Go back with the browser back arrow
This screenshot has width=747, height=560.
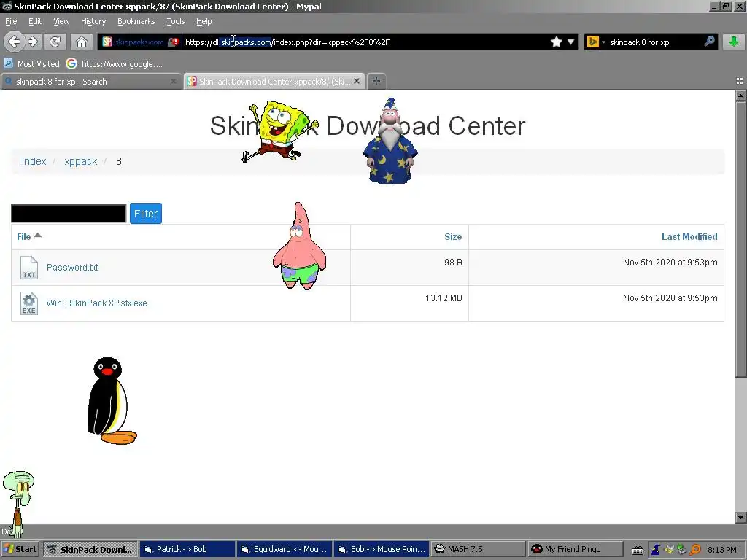[x=15, y=42]
